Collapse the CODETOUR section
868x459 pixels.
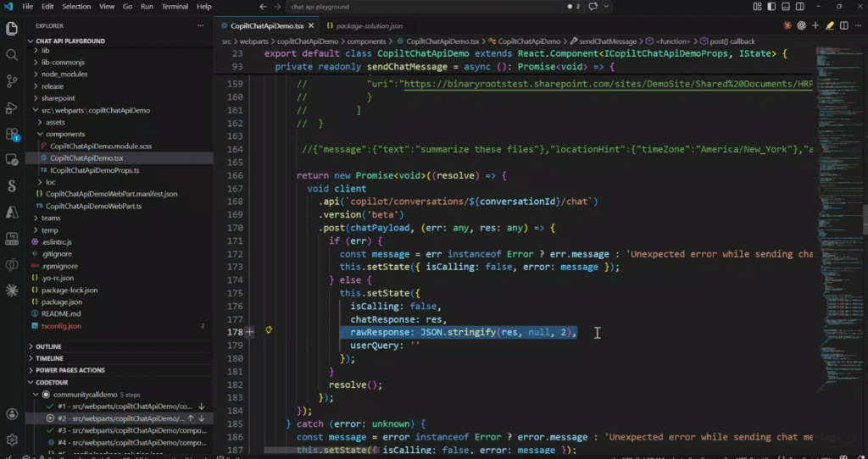(x=53, y=382)
